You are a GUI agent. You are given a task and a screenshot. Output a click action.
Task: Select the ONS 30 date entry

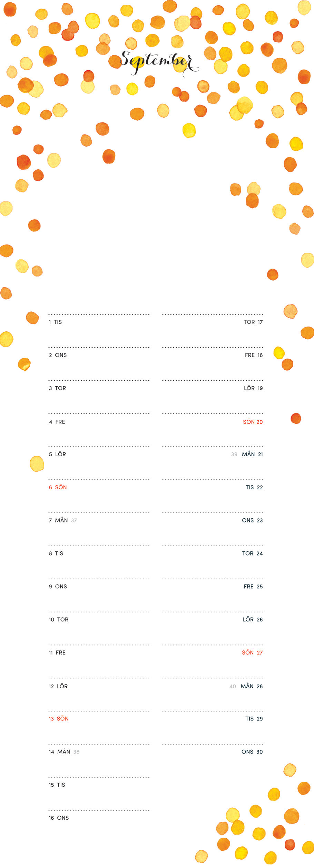(252, 752)
